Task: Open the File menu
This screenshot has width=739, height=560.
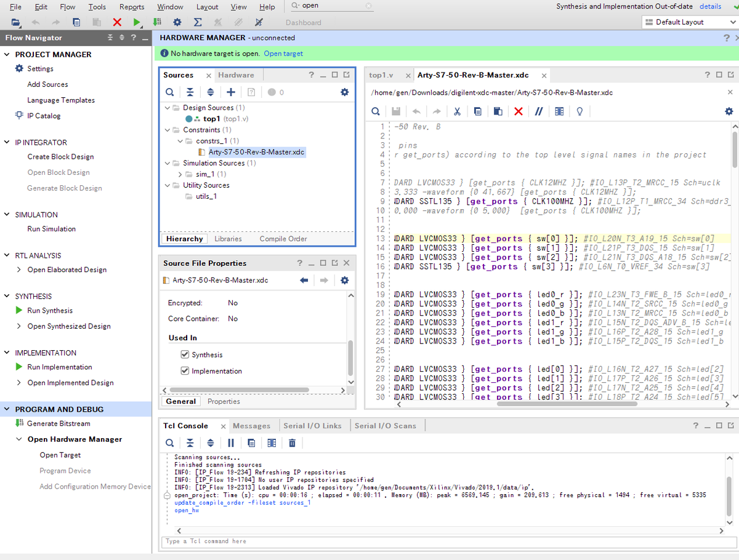Action: [x=15, y=7]
